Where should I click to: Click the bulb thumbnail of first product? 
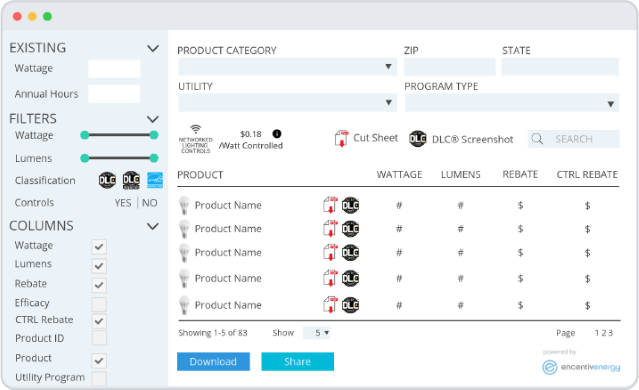pyautogui.click(x=185, y=205)
